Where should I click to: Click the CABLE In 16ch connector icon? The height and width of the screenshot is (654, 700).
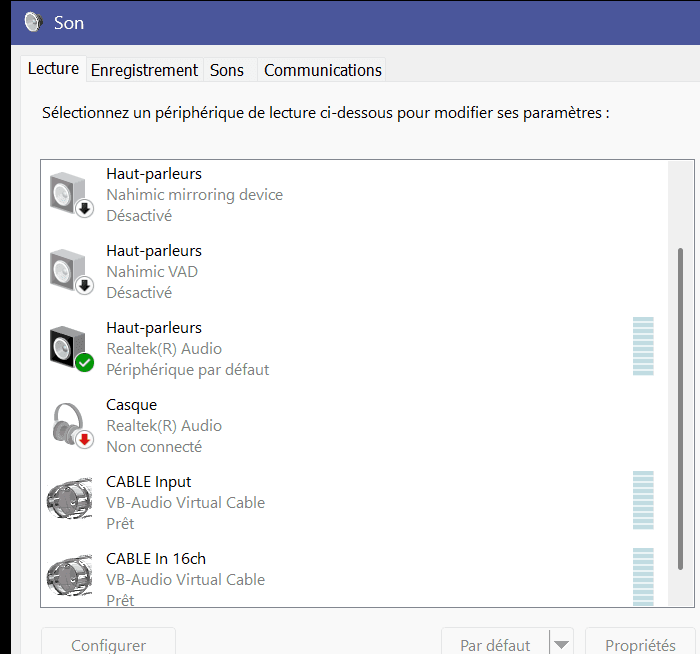coord(70,575)
